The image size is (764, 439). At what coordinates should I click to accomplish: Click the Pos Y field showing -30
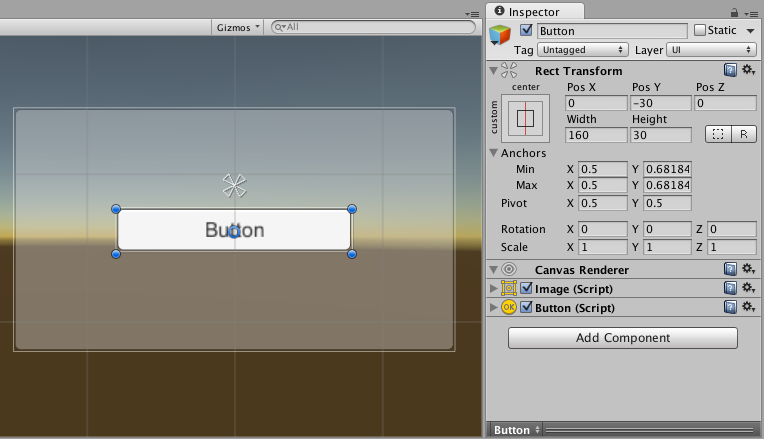tap(660, 103)
